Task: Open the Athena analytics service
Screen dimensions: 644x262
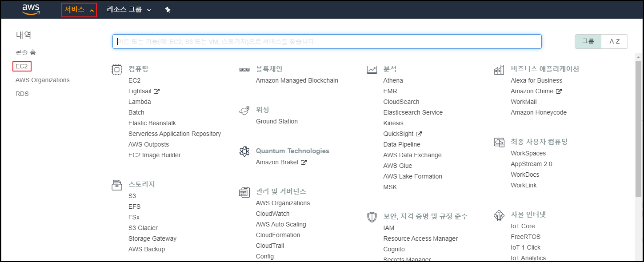Action: click(x=393, y=80)
